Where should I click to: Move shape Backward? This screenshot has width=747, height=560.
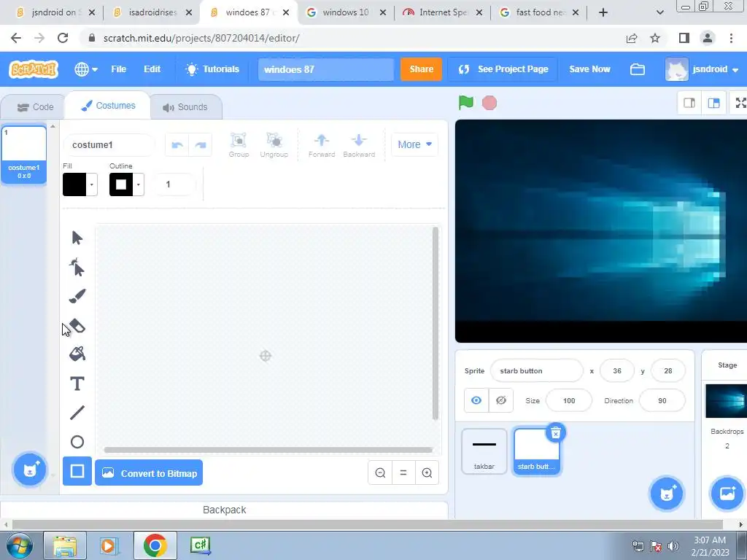point(359,145)
